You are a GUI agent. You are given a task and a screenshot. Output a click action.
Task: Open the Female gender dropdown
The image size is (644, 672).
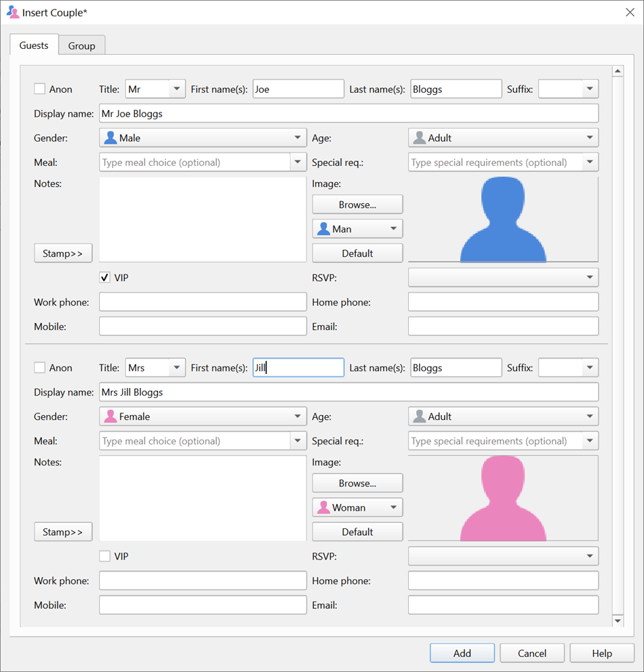tap(203, 417)
